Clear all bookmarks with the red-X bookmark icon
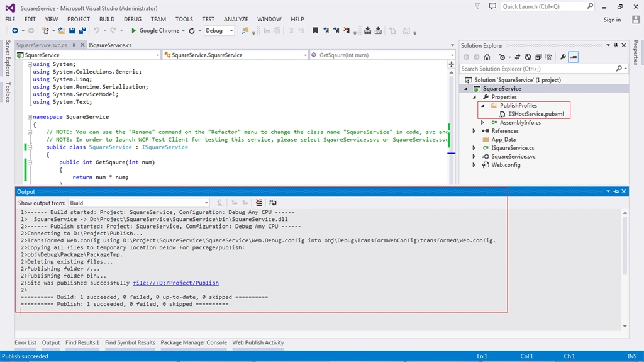Screen dimensions: 644x362 point(347,31)
